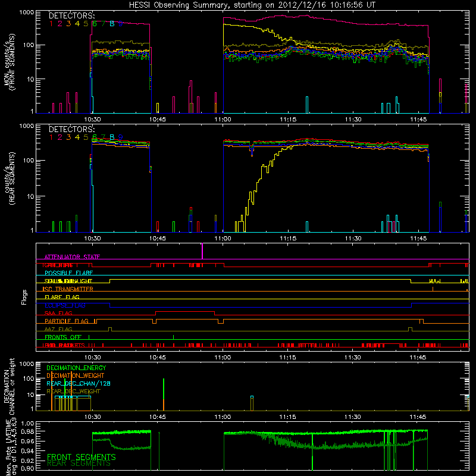Click the SUNLIGHT flag label in yellow
This screenshot has width=476, height=476.
[68, 281]
